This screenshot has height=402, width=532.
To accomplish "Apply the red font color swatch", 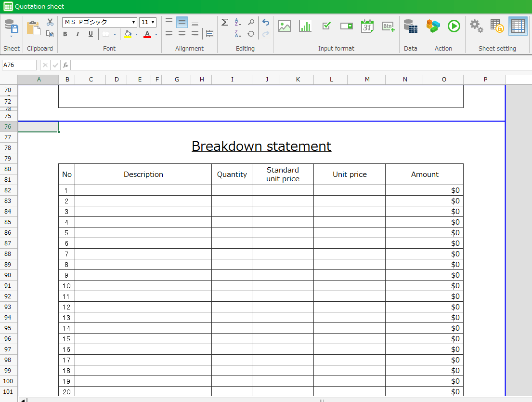I will 147,34.
